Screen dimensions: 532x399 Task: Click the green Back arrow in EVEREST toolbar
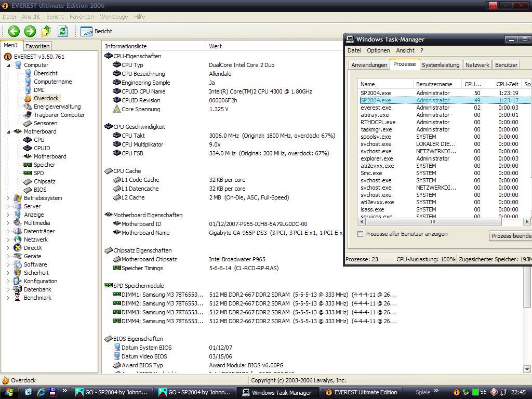14,31
